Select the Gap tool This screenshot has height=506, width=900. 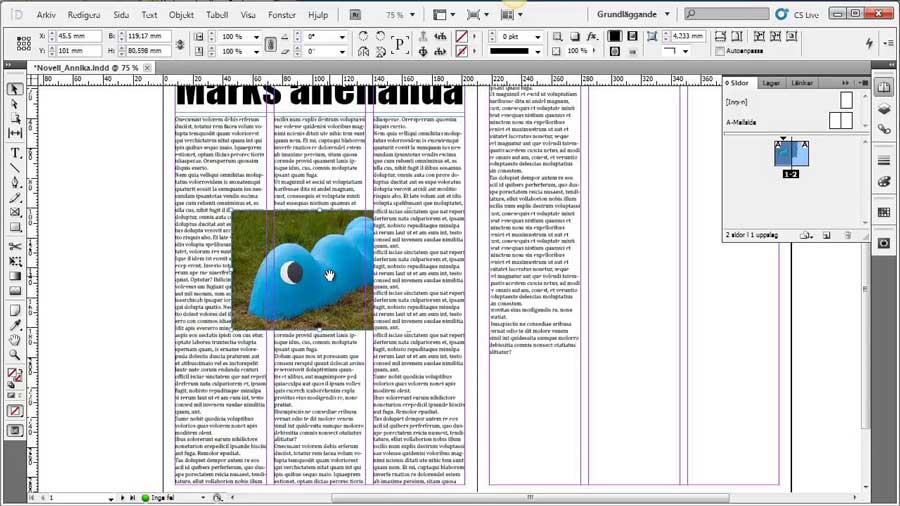coord(15,133)
